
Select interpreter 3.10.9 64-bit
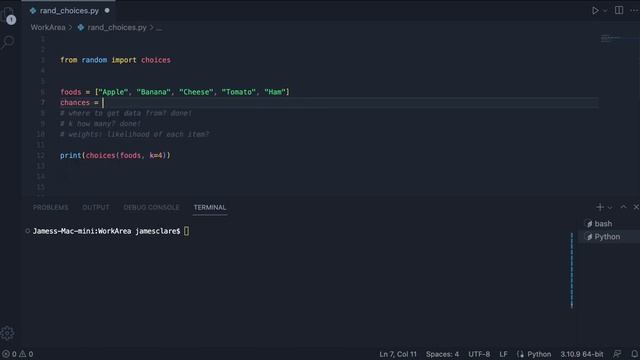pos(582,354)
